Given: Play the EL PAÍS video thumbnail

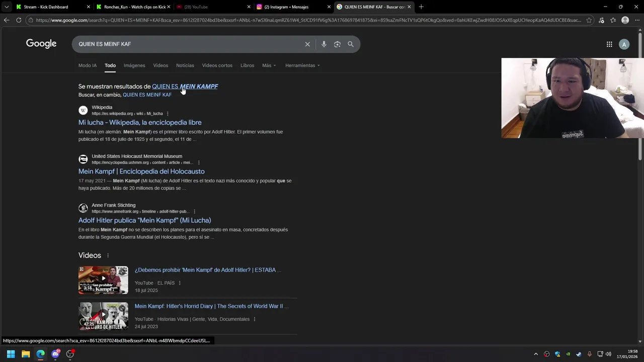Looking at the screenshot, I should 103,280.
